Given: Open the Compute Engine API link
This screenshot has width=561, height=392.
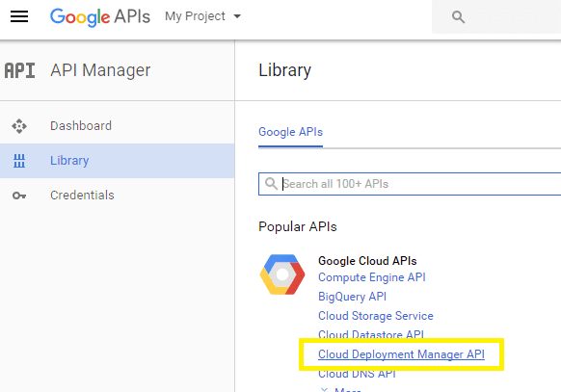Looking at the screenshot, I should (x=372, y=277).
